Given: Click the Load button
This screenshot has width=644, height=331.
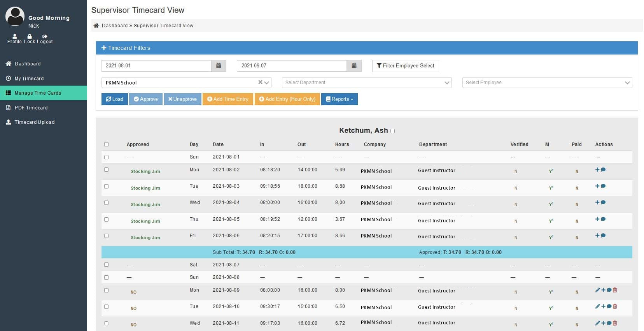Looking at the screenshot, I should [115, 99].
